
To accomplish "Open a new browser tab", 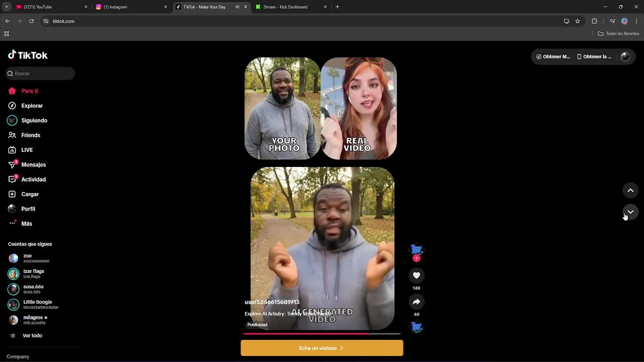I will tap(337, 7).
